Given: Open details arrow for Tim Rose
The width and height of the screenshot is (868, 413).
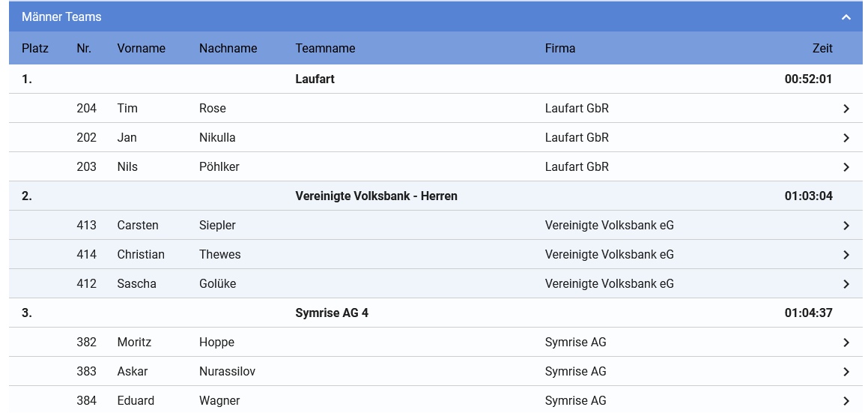Looking at the screenshot, I should tap(846, 109).
